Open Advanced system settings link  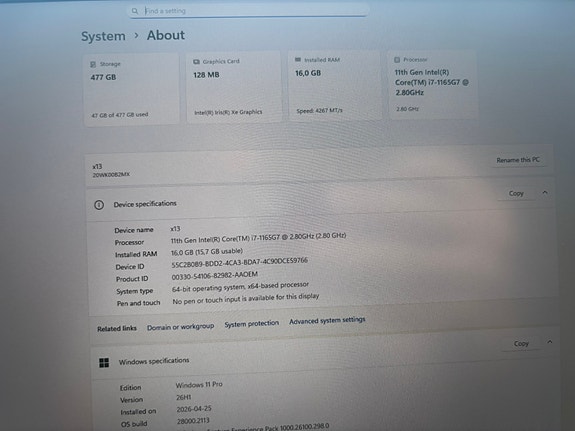pyautogui.click(x=327, y=321)
